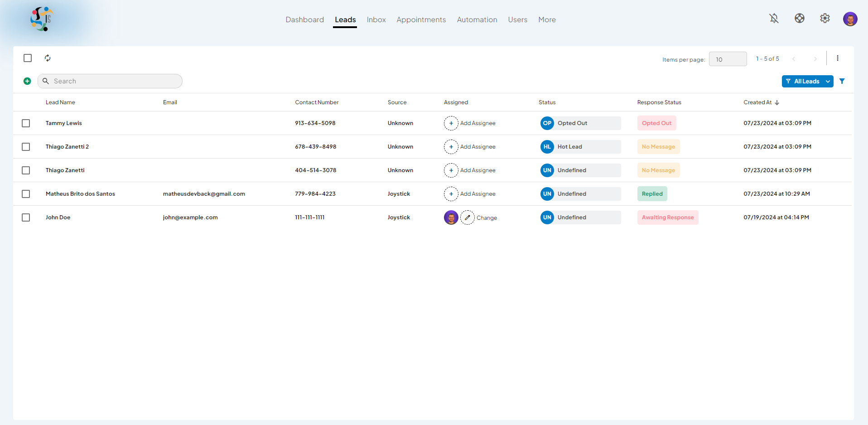Click the refresh leads icon
Viewport: 868px width, 425px height.
click(x=48, y=58)
